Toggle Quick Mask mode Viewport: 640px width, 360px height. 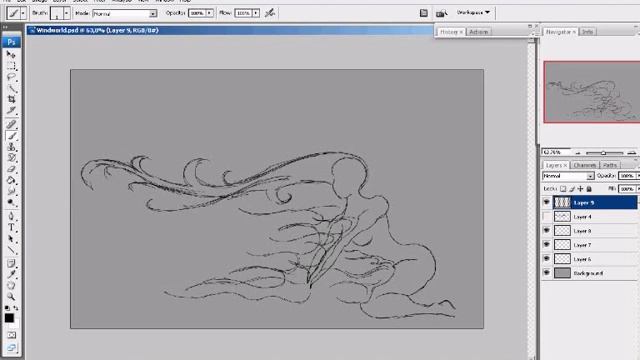point(11,335)
